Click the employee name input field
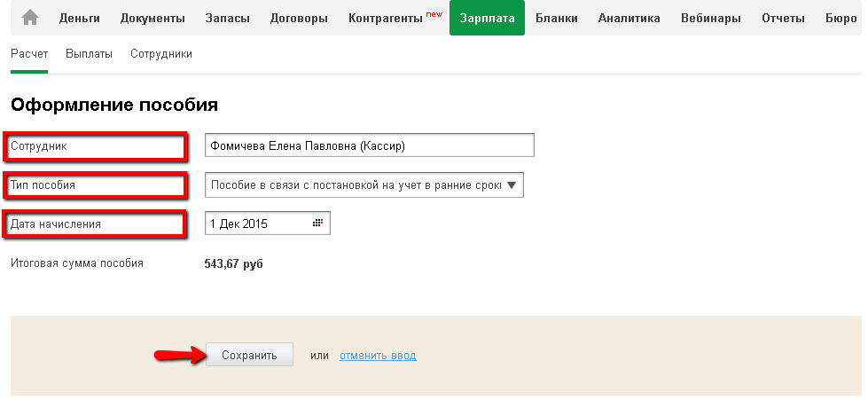 369,145
